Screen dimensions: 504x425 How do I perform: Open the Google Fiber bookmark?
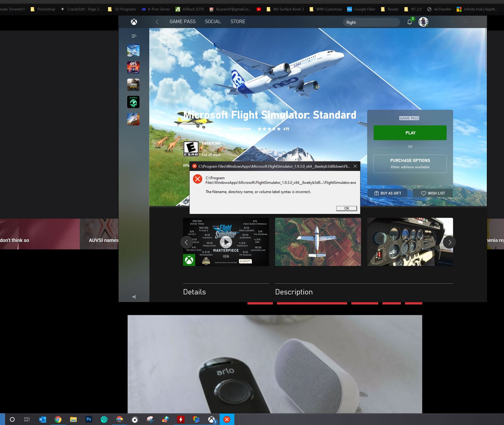pos(361,9)
